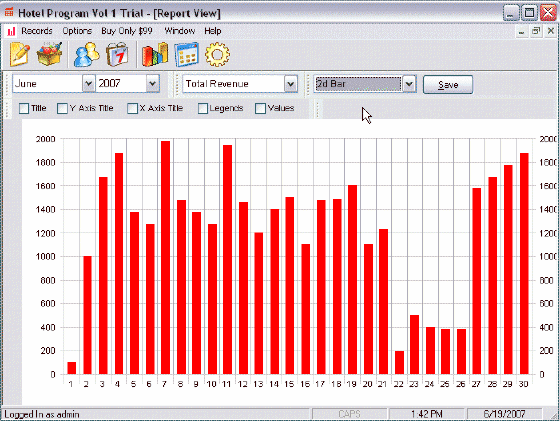Click the small red chart icon beside Records
560x421 pixels.
pos(11,31)
